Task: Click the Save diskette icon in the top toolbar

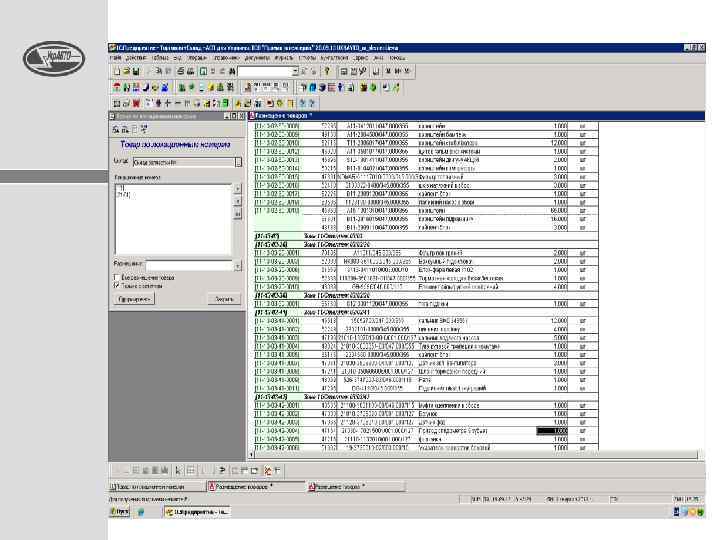Action: tap(135, 71)
